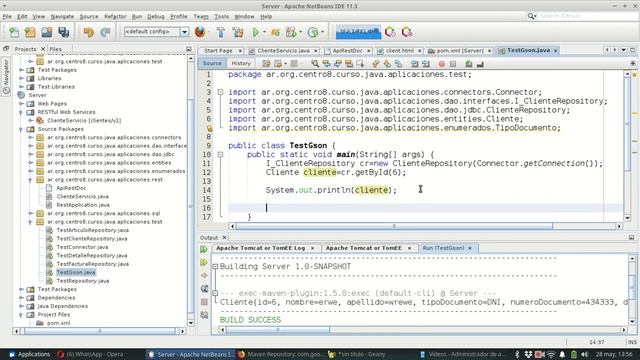This screenshot has height=360, width=640.
Task: Open the default config dropdown
Action: pyautogui.click(x=184, y=32)
